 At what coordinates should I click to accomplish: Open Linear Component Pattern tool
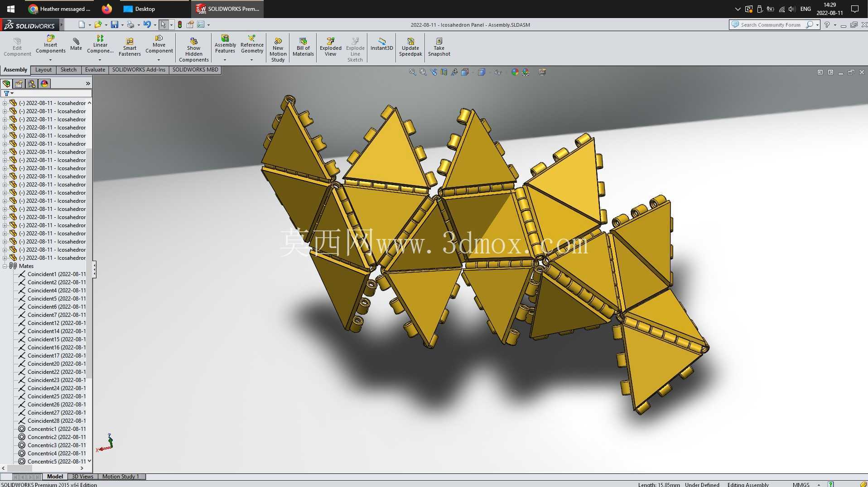pos(100,44)
